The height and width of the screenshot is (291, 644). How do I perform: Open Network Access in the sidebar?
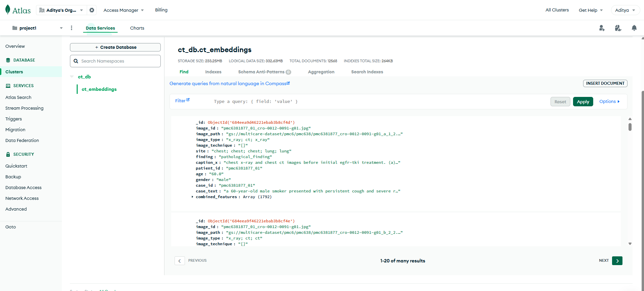tap(22, 198)
